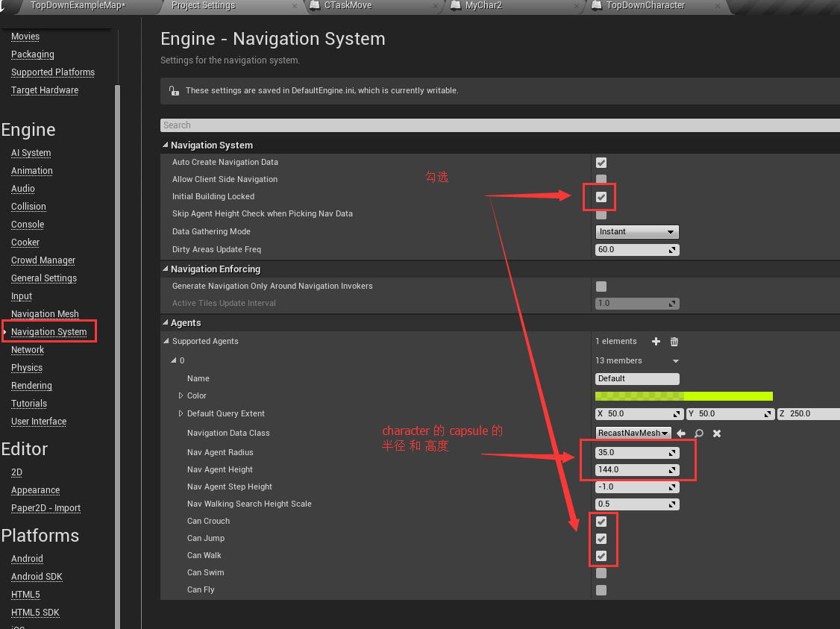
Task: Click the agent Color swatch bar
Action: (684, 396)
